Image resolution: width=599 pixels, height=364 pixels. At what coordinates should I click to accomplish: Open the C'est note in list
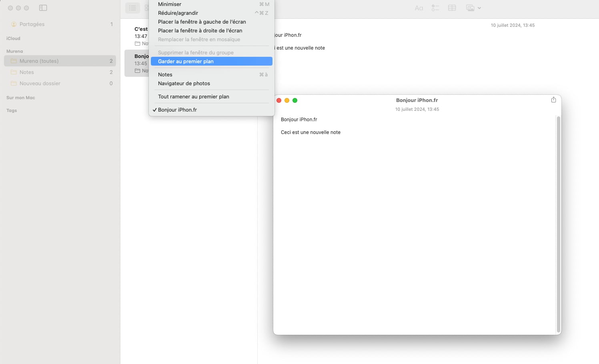(x=137, y=36)
